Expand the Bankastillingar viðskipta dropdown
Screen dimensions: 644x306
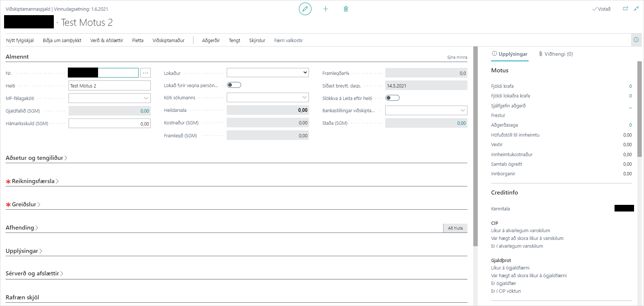[x=463, y=110]
